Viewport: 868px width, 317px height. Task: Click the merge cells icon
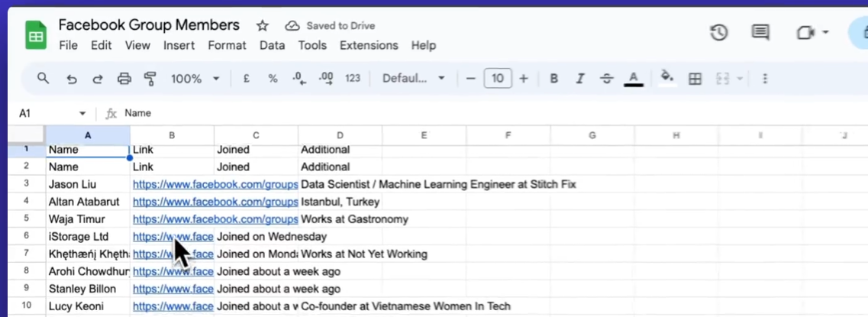(x=723, y=79)
